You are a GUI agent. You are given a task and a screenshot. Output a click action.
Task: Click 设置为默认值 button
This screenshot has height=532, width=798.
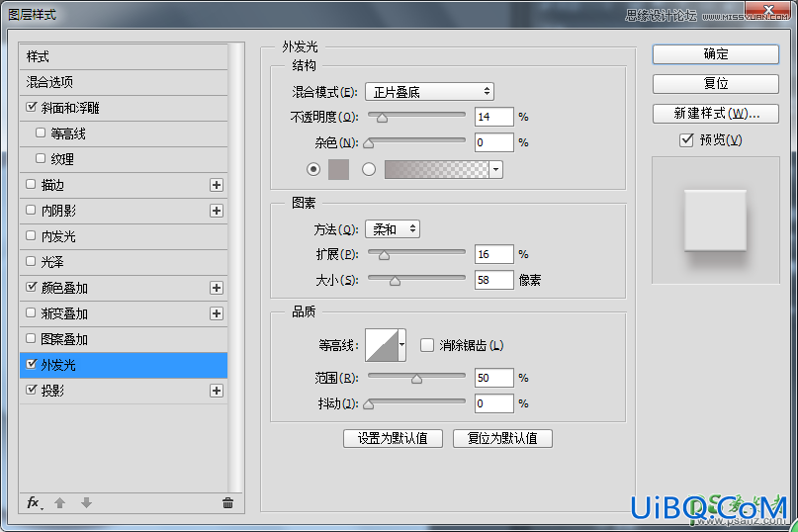tap(393, 438)
